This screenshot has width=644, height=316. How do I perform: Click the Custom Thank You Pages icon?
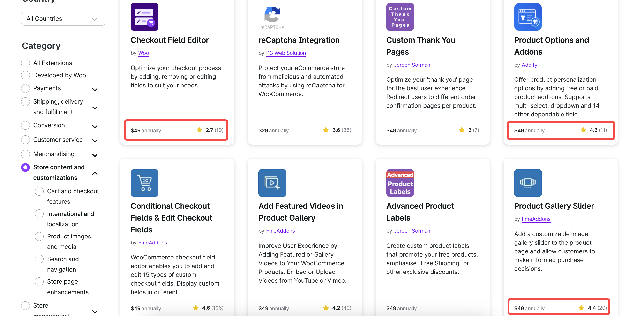point(400,17)
